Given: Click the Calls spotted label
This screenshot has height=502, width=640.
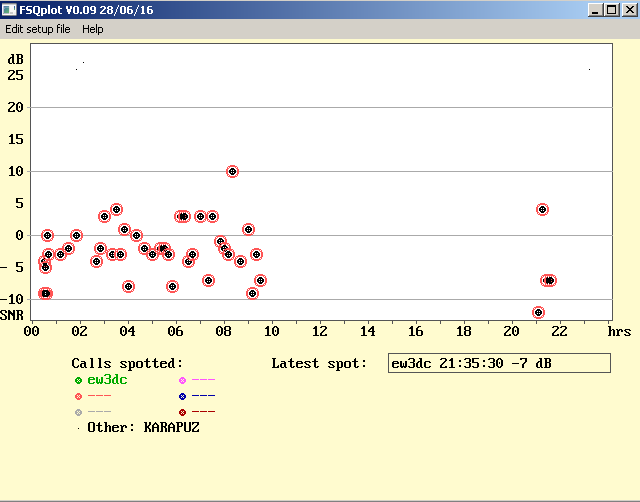Looking at the screenshot, I should click(x=127, y=363).
